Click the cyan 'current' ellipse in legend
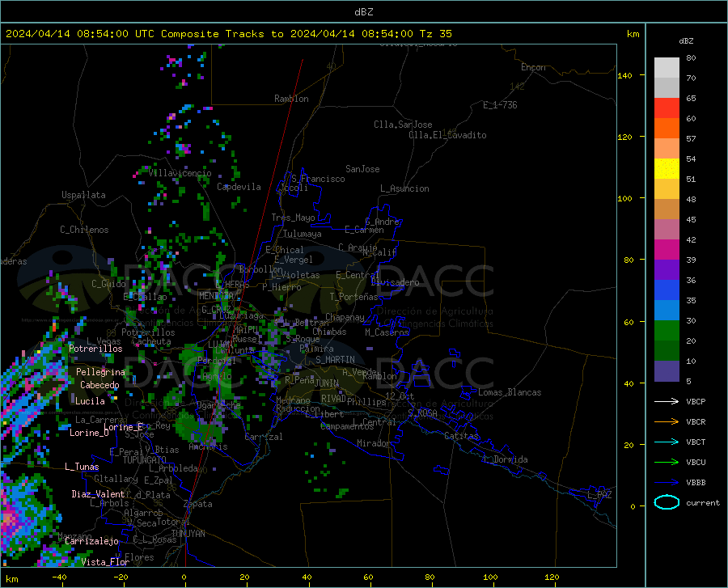 coord(667,502)
